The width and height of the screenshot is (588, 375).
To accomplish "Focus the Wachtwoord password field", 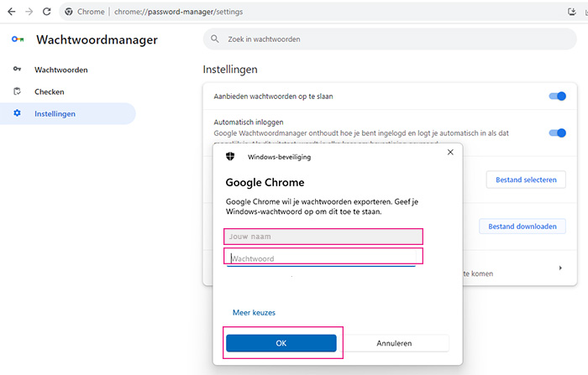I will (323, 257).
